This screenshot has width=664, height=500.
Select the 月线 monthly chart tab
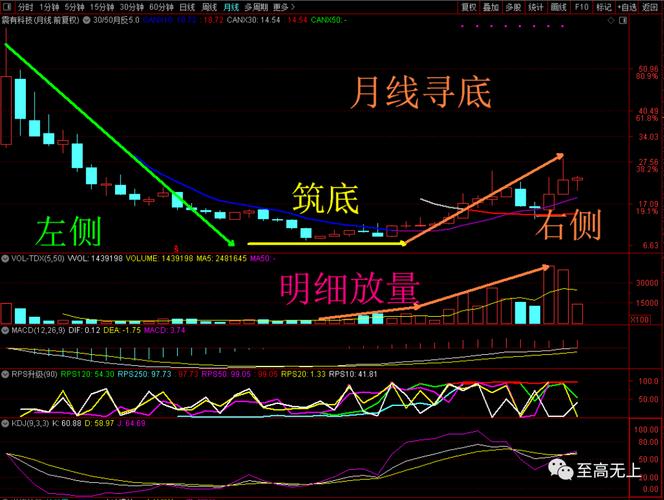[x=231, y=7]
